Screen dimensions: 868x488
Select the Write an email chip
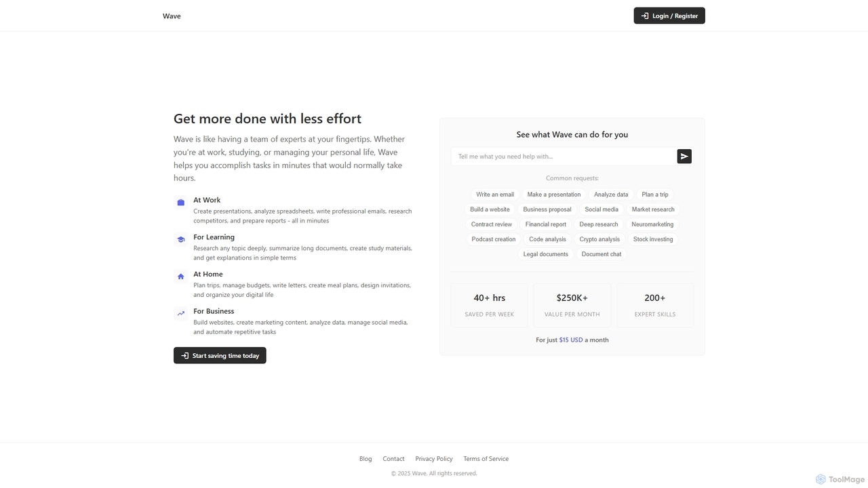[x=495, y=195]
